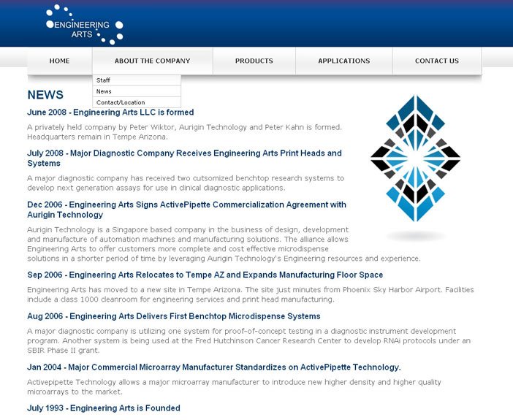Open July 1993 Founded headline

tap(103, 408)
